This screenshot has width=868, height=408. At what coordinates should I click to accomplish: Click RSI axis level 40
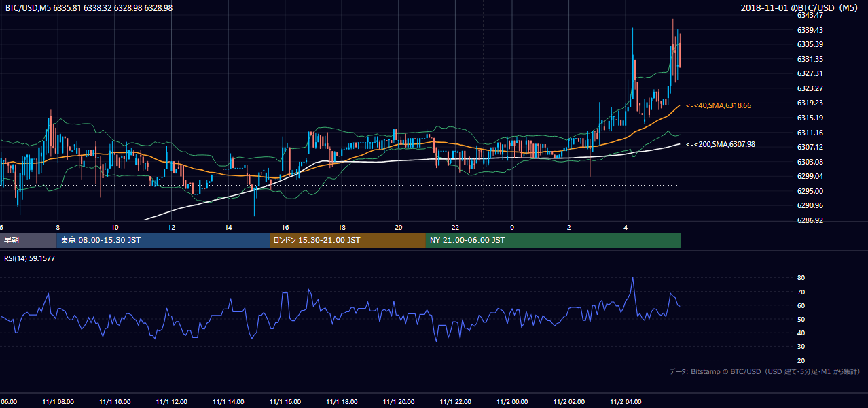click(x=801, y=333)
